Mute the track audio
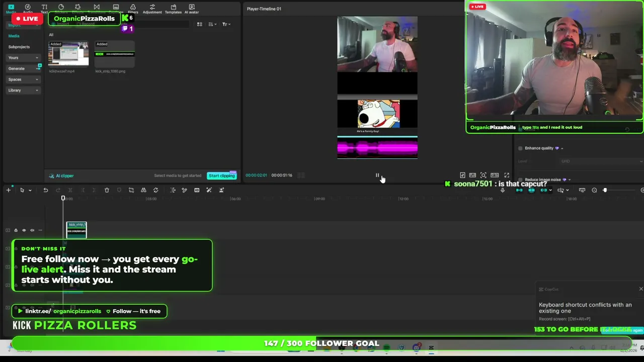Viewport: 644px width, 362px height. coord(32,230)
